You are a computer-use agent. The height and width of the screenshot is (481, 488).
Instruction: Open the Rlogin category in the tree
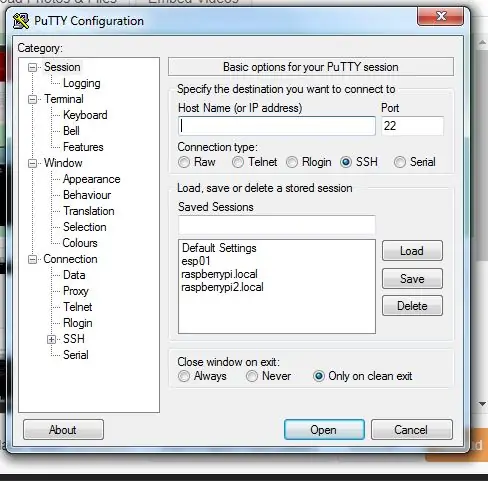pos(78,323)
